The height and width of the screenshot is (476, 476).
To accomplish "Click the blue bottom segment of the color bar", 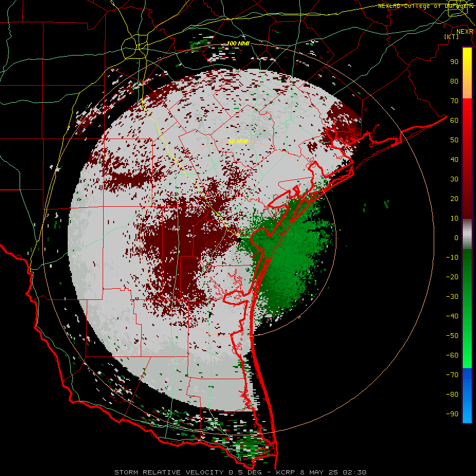I will click(x=467, y=396).
